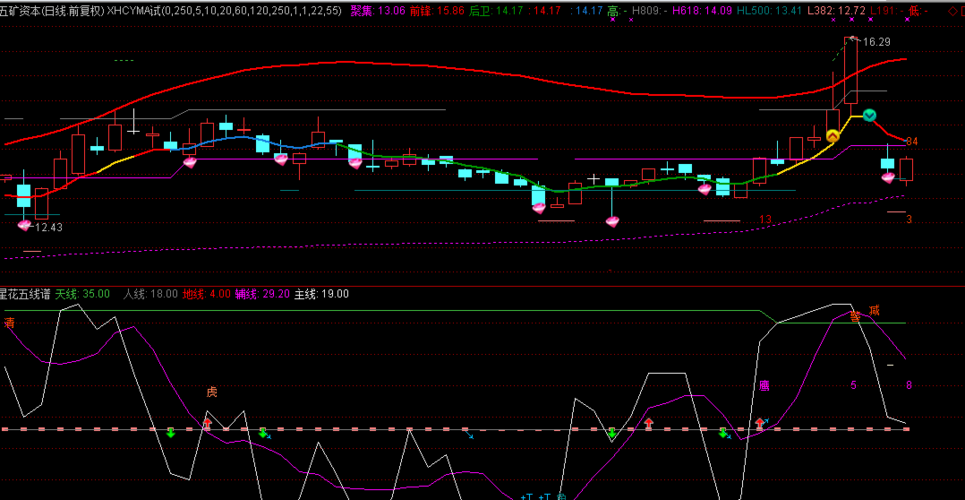965x500 pixels.
Task: Select the 五矿资本(日线,前复权) chart title
Action: click(52, 10)
